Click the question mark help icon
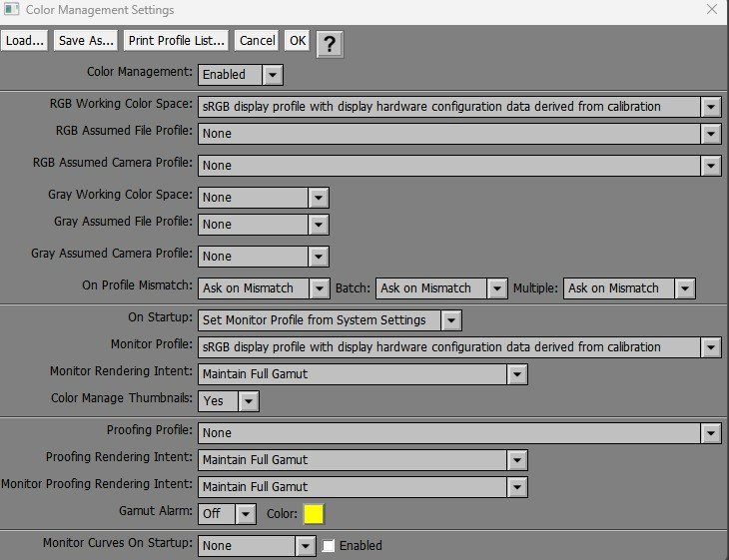This screenshot has width=729, height=560. [330, 43]
